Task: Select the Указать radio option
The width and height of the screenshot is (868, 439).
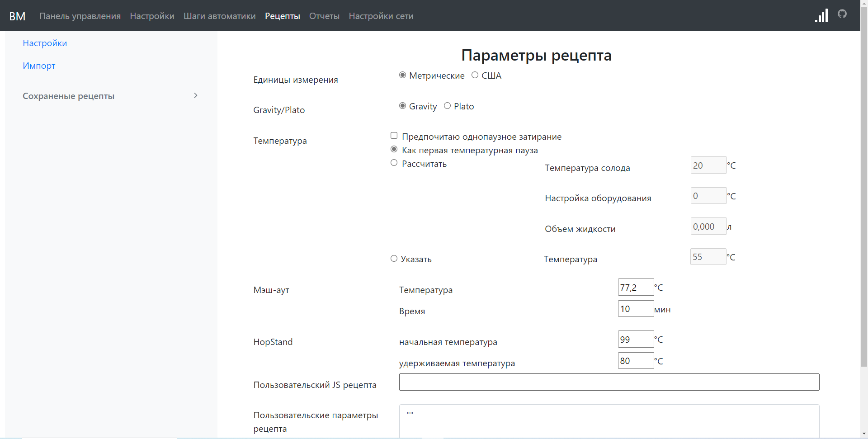Action: pos(394,259)
